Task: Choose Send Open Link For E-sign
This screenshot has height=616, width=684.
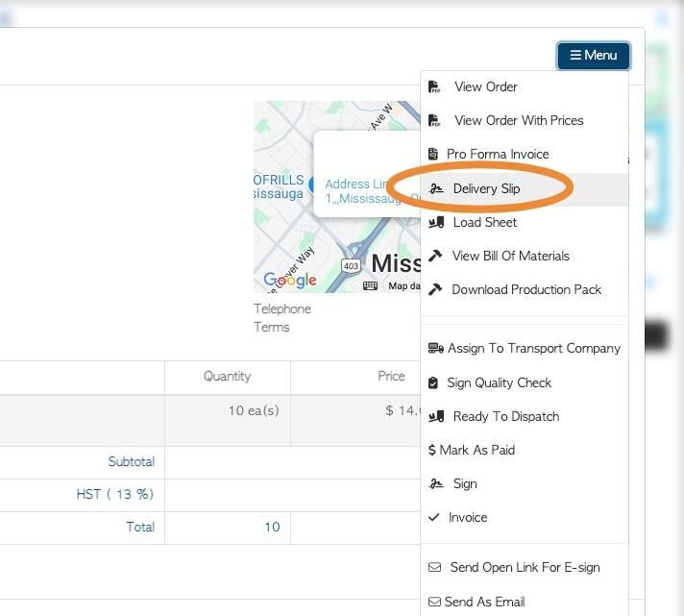Action: (525, 568)
